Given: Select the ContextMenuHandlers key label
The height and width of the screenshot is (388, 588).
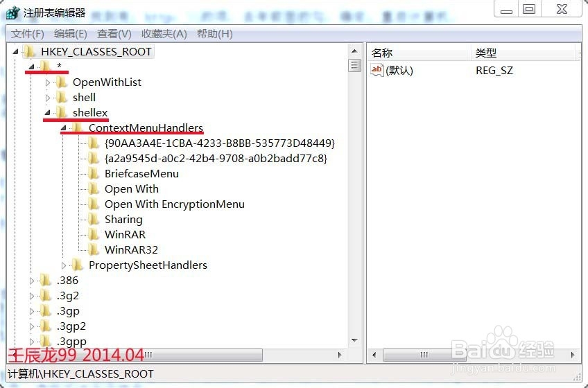Looking at the screenshot, I should tap(146, 128).
